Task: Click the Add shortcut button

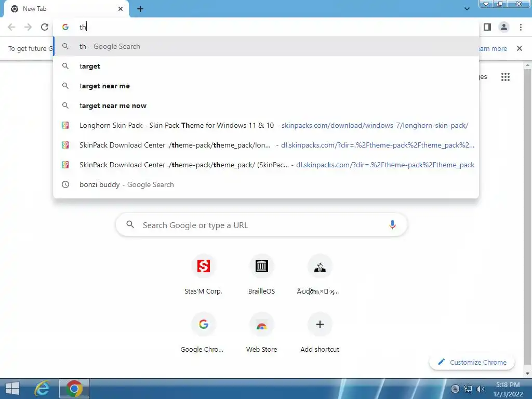Action: click(x=320, y=333)
